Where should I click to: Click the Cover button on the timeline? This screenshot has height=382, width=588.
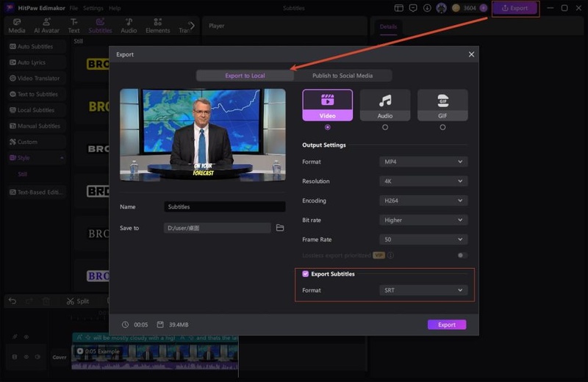point(60,357)
